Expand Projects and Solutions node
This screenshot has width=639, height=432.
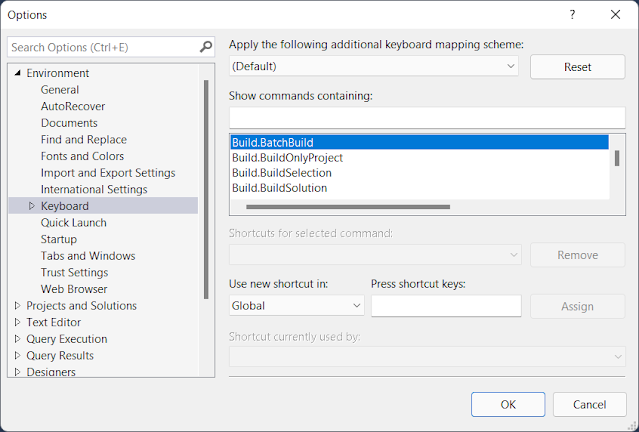pyautogui.click(x=17, y=306)
